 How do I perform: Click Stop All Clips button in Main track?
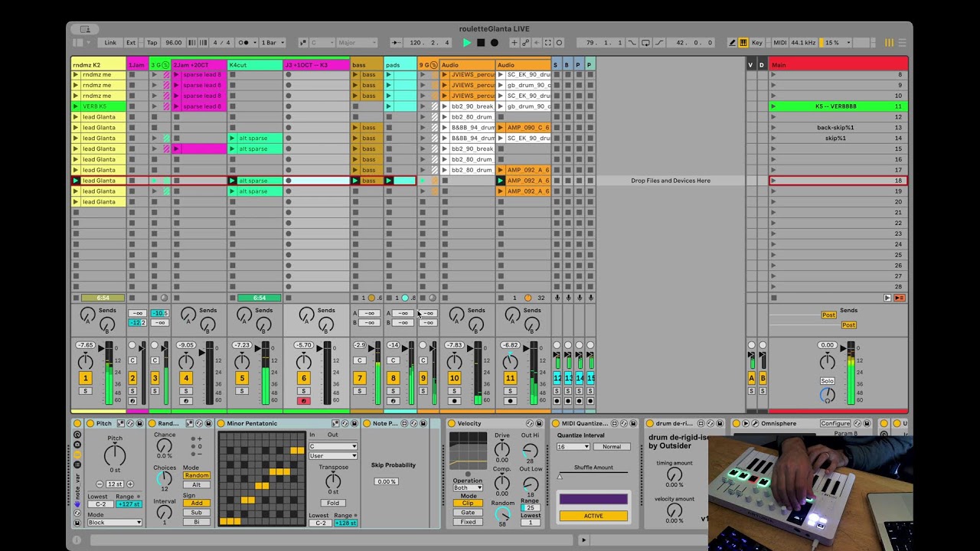click(773, 298)
